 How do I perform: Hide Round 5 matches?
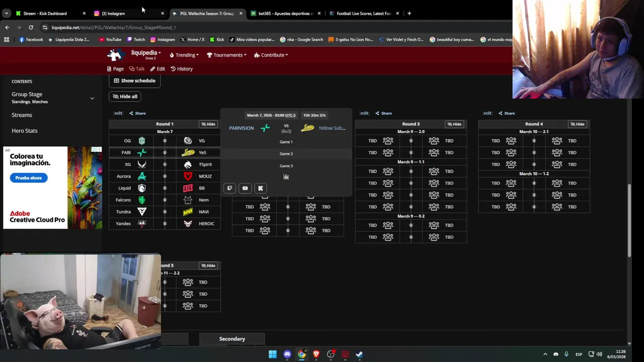208,265
